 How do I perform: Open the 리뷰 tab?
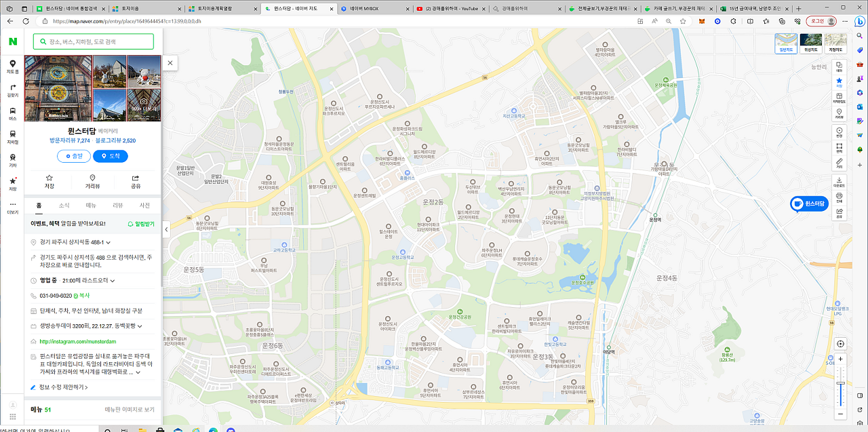[x=117, y=205]
